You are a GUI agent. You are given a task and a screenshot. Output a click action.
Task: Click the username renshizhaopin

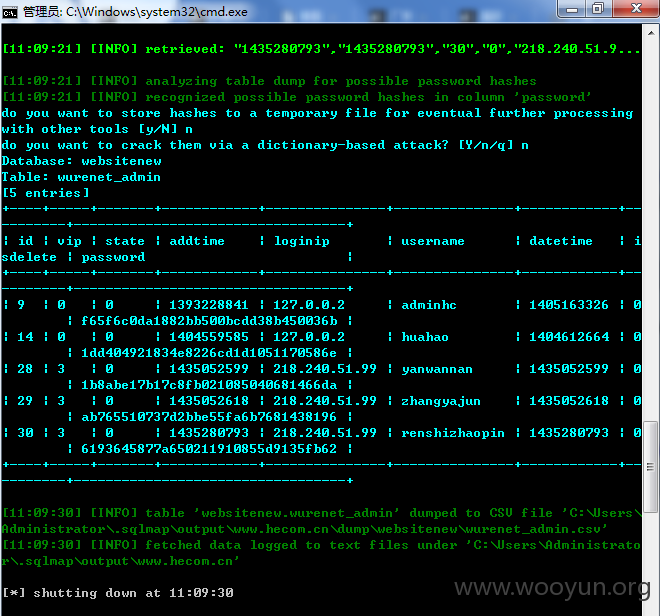(453, 433)
